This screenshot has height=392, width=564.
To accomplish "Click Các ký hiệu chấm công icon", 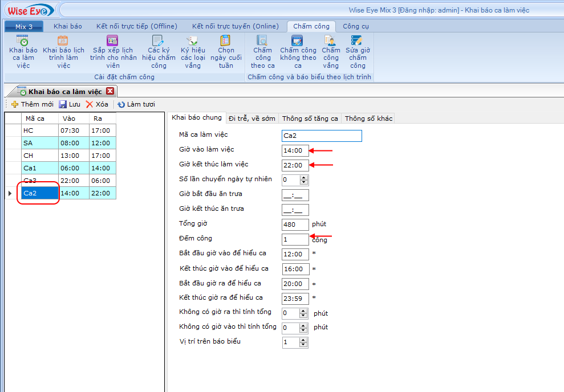I will [x=159, y=51].
